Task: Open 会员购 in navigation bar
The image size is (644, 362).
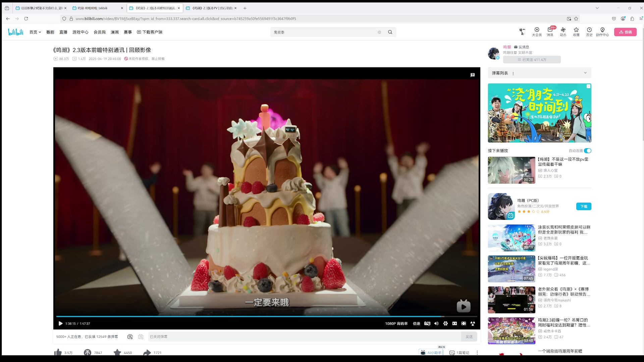Action: pos(100,32)
